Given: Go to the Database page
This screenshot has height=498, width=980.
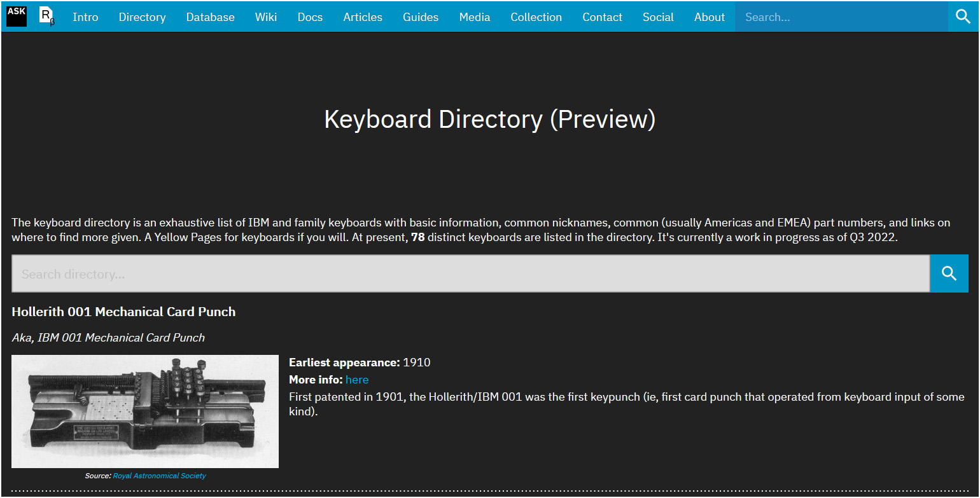Looking at the screenshot, I should (x=210, y=17).
